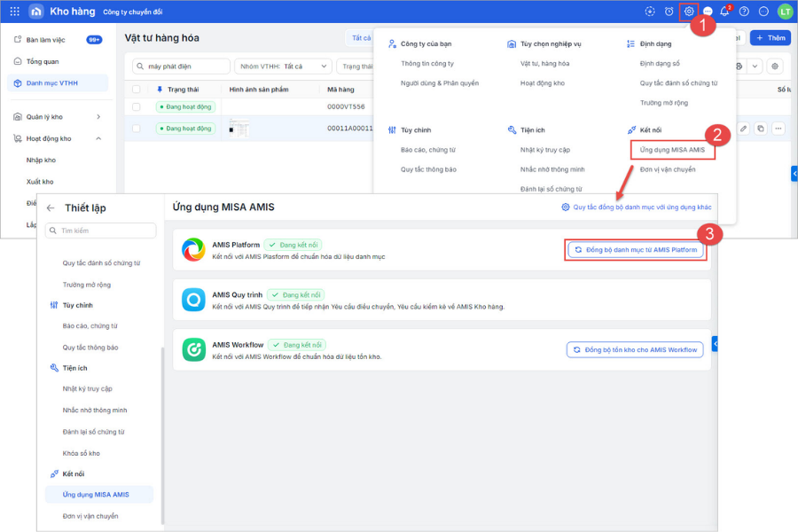Click the side panel collapse handle near Workflow
798x532 pixels.
(715, 344)
